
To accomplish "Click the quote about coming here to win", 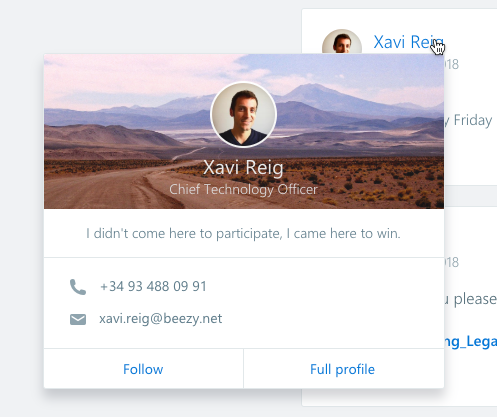I will pyautogui.click(x=244, y=234).
